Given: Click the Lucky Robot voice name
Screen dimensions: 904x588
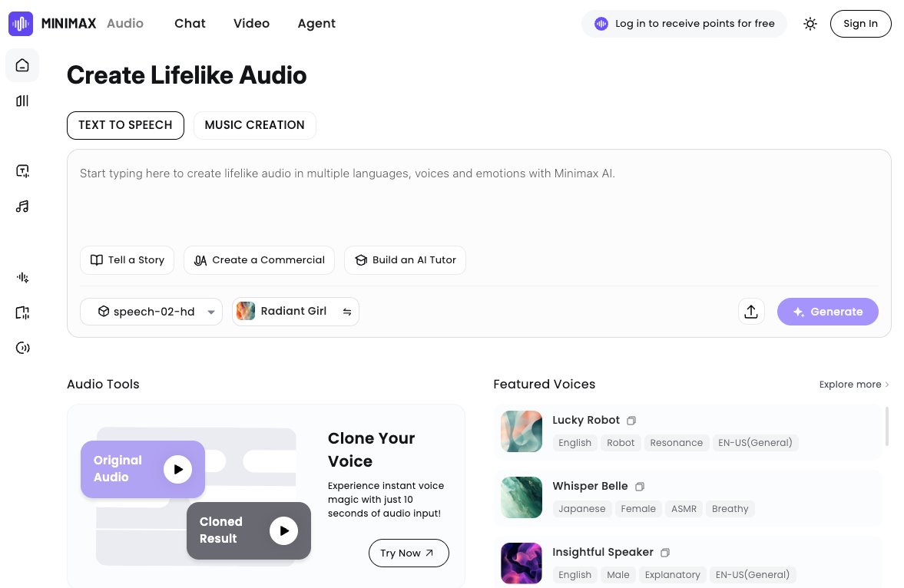Looking at the screenshot, I should (586, 420).
